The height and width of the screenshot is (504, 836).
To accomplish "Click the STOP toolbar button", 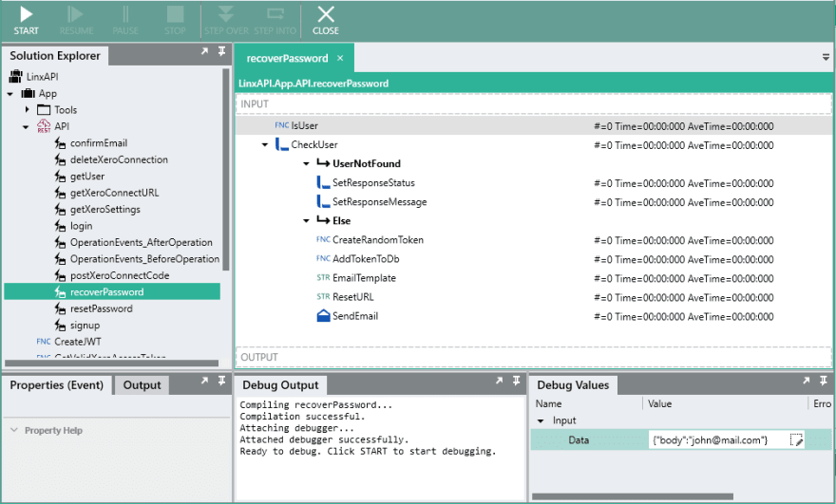I will pyautogui.click(x=175, y=20).
